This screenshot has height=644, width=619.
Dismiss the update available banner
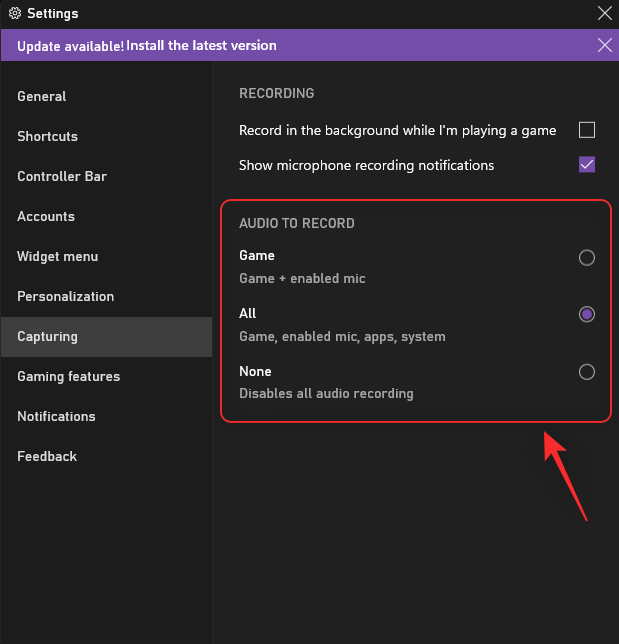click(604, 45)
